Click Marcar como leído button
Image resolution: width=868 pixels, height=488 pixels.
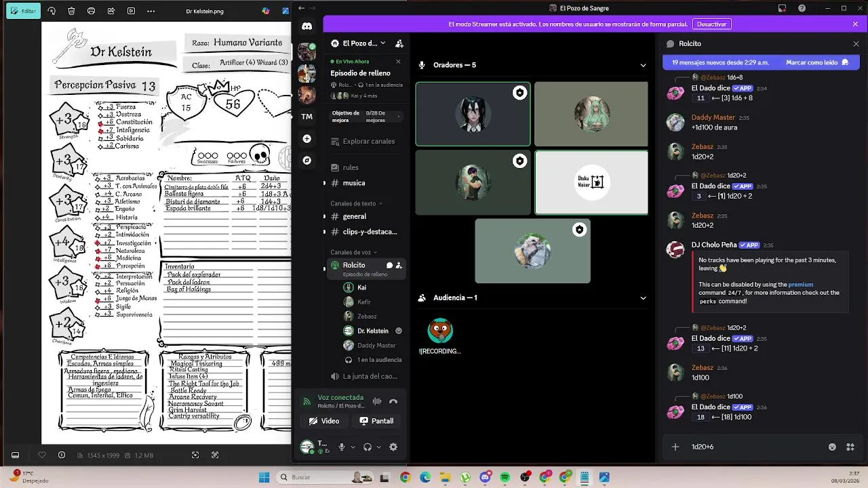click(816, 62)
